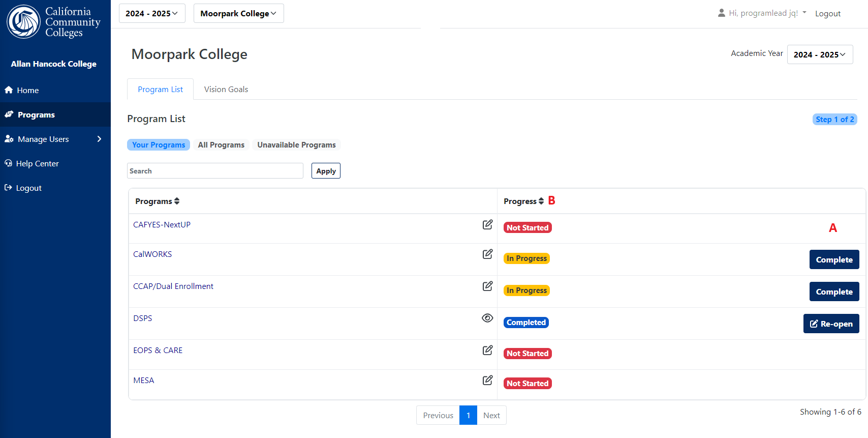Select the Your Programs filter

(x=159, y=145)
